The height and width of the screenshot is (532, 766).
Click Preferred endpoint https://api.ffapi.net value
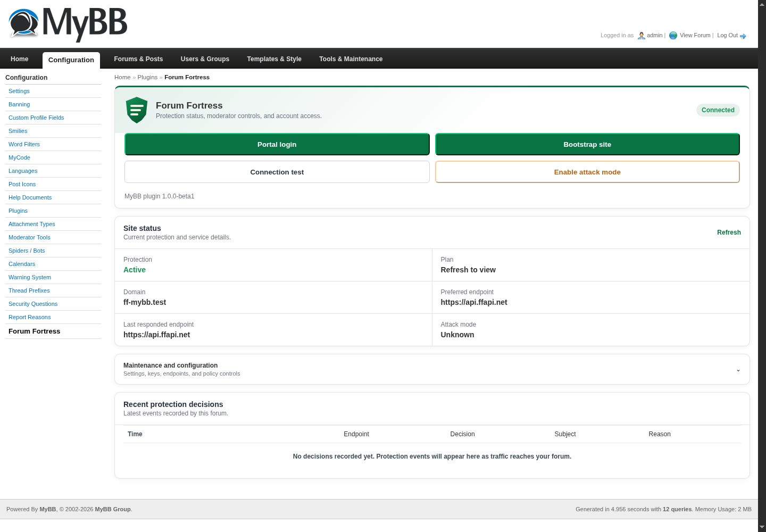[474, 302]
